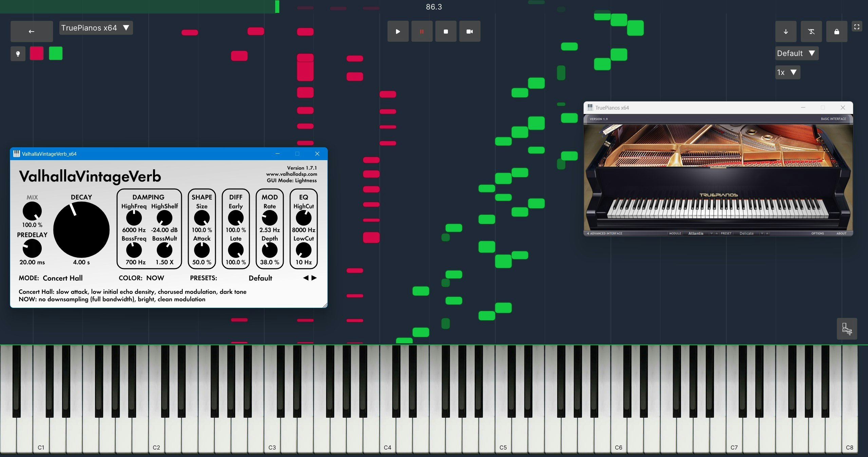This screenshot has height=457, width=868.
Task: Click the BassFreq knob
Action: point(134,250)
